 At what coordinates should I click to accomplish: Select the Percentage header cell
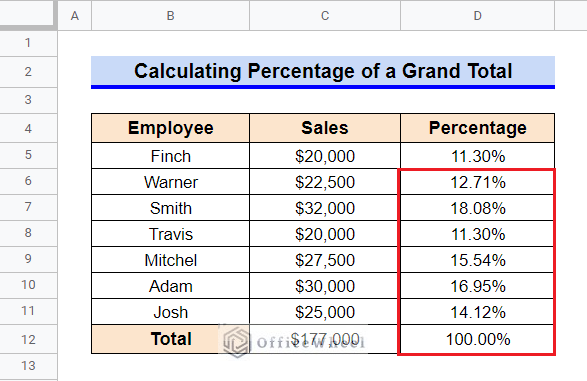tap(477, 128)
